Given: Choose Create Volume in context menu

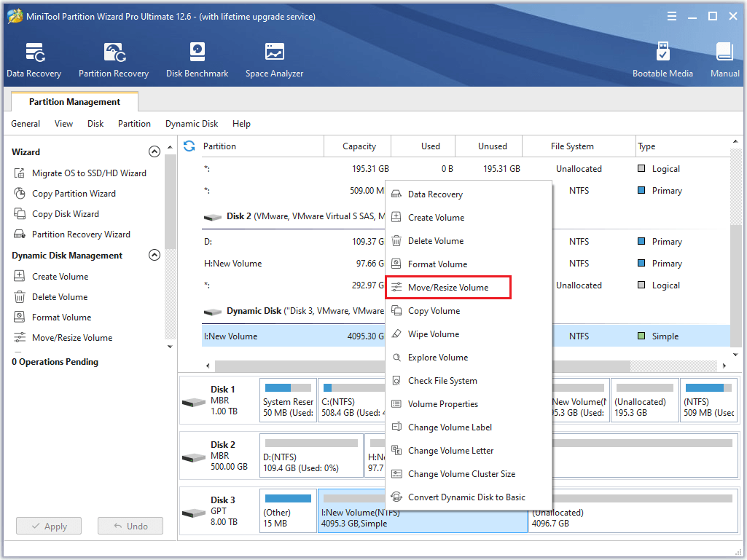Looking at the screenshot, I should pyautogui.click(x=469, y=218).
